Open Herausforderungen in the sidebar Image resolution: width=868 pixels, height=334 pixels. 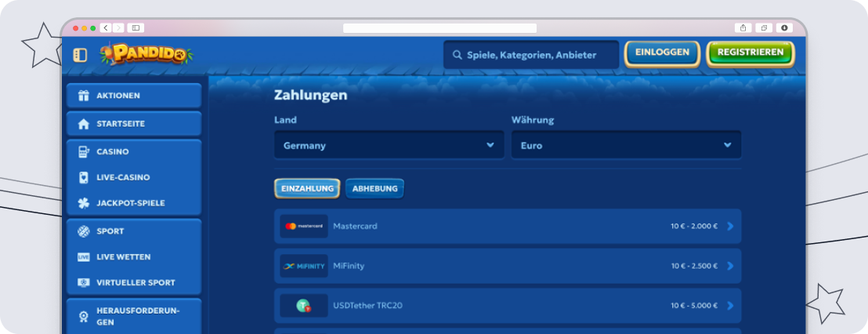(134, 316)
